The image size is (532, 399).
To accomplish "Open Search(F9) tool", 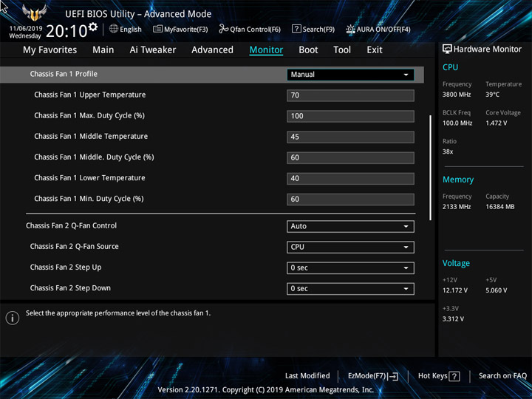I will click(x=313, y=29).
